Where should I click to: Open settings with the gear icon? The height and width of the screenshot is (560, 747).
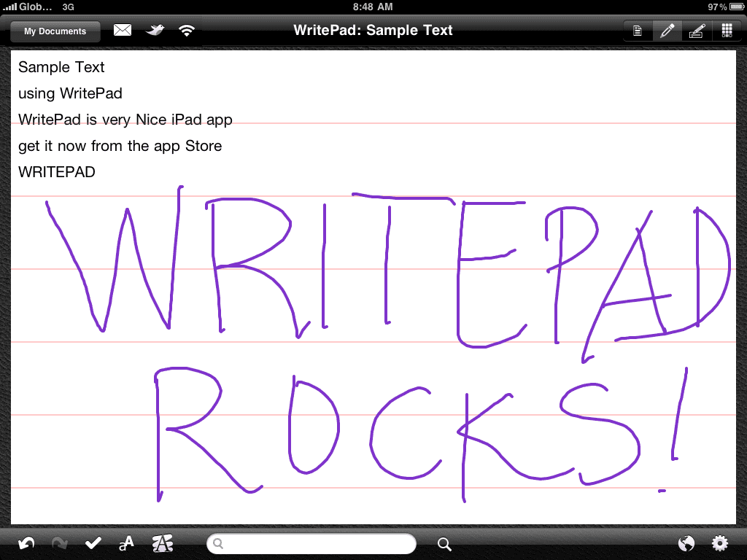(x=720, y=543)
